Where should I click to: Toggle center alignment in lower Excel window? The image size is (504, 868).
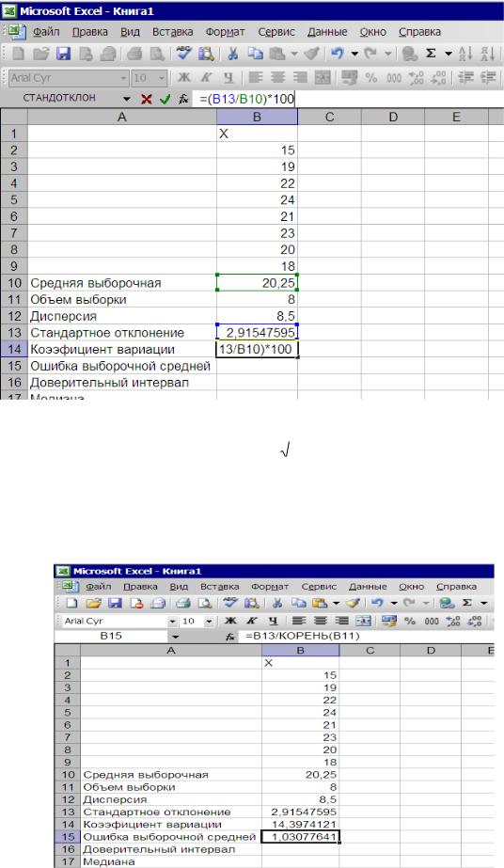coord(321,621)
